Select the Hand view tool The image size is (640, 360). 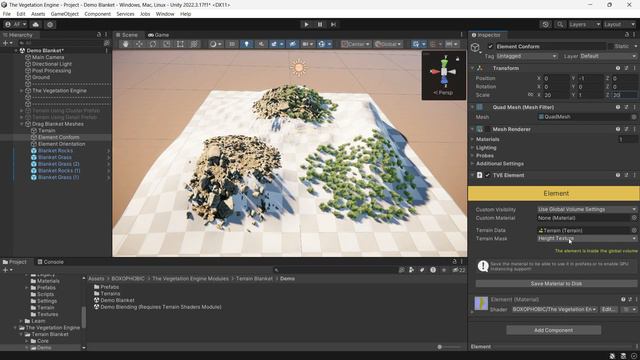(126, 44)
